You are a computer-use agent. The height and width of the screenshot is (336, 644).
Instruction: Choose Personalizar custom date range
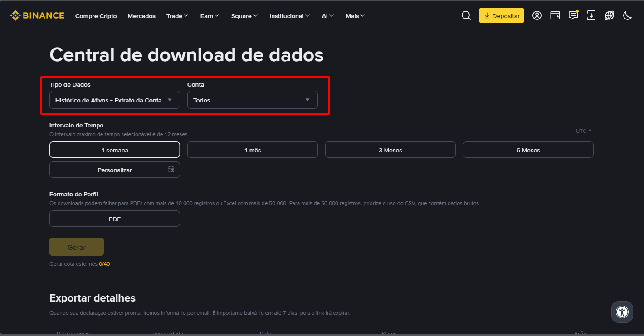pos(115,170)
